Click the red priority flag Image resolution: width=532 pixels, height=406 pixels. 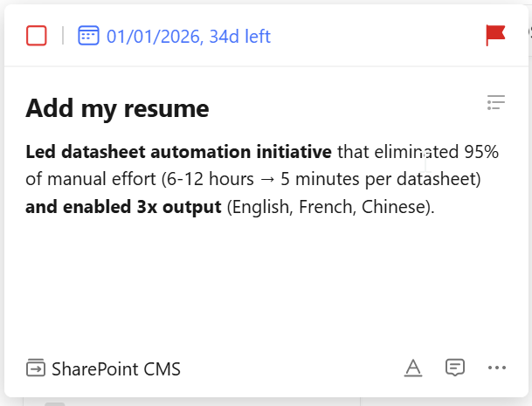pyautogui.click(x=495, y=36)
